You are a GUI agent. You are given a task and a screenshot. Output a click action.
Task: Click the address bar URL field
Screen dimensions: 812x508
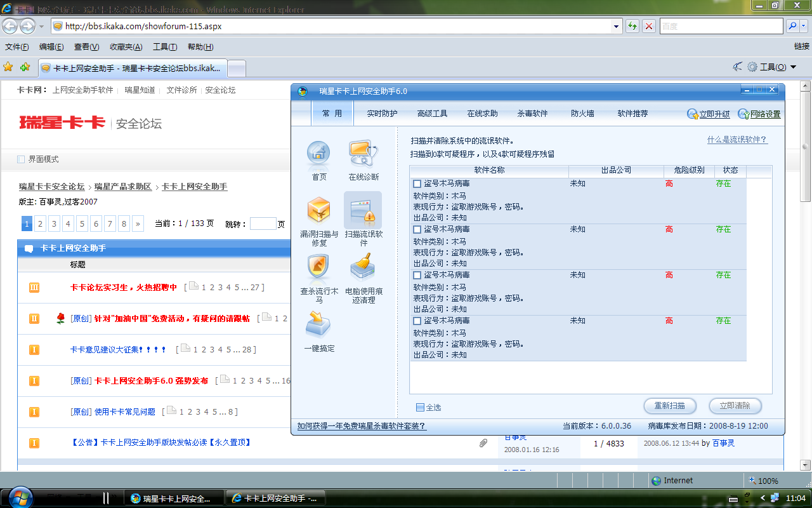336,26
